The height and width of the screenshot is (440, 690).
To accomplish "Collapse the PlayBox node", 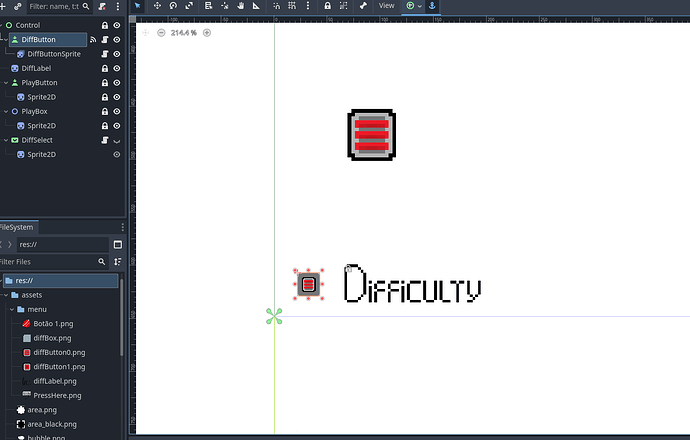I will 6,111.
